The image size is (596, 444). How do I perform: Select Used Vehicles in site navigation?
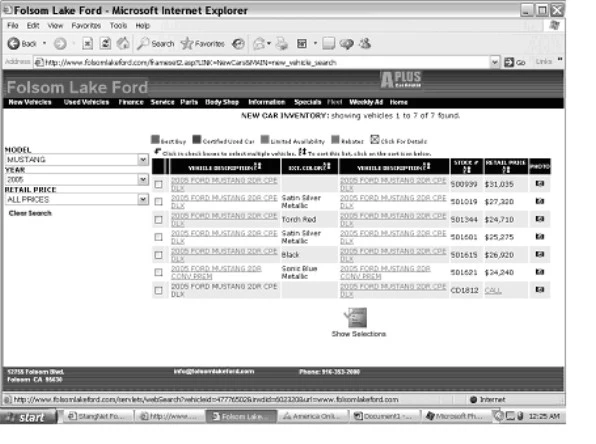pos(86,102)
